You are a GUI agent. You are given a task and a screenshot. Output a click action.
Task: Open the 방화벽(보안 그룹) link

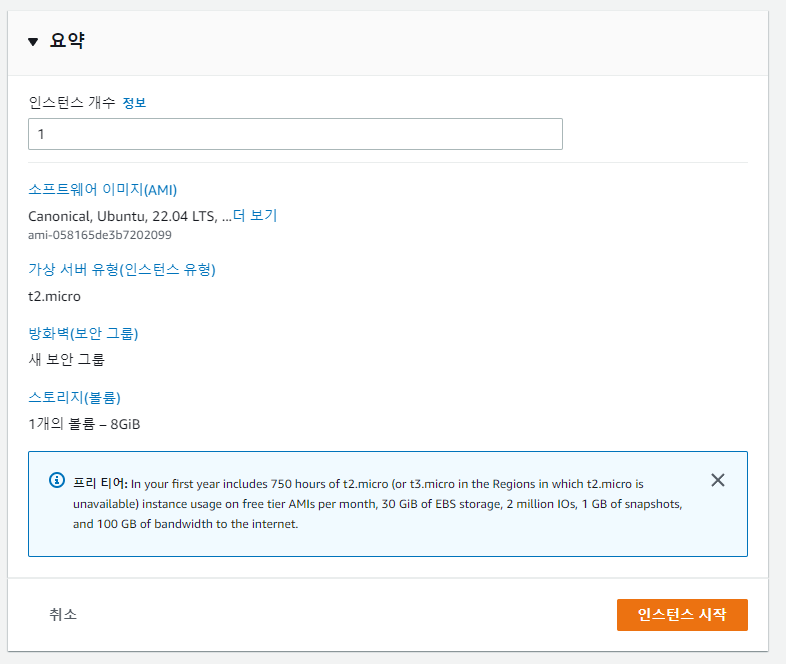coord(83,333)
